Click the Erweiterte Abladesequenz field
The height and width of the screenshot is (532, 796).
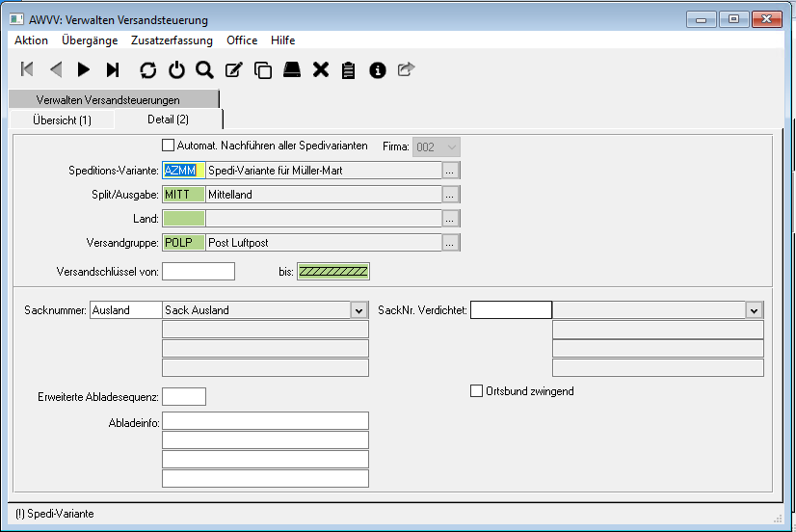click(x=184, y=396)
